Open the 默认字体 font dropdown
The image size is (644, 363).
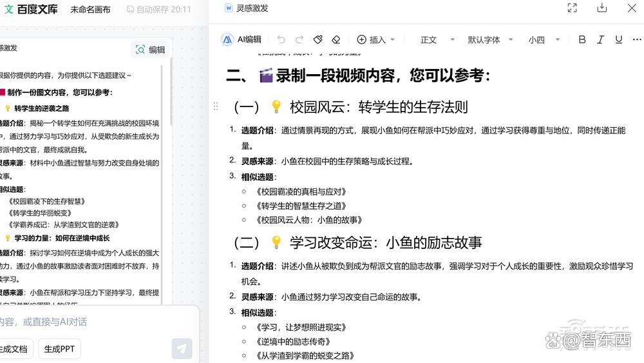490,39
